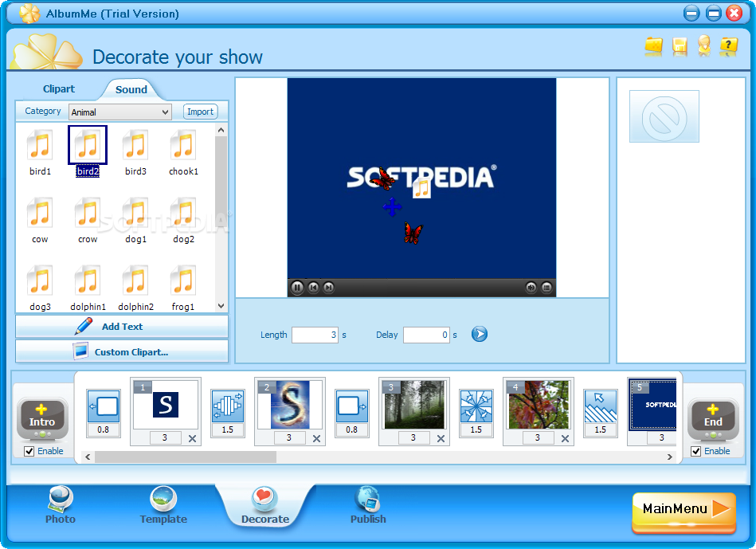Click timeline scroll left arrow

click(x=88, y=457)
